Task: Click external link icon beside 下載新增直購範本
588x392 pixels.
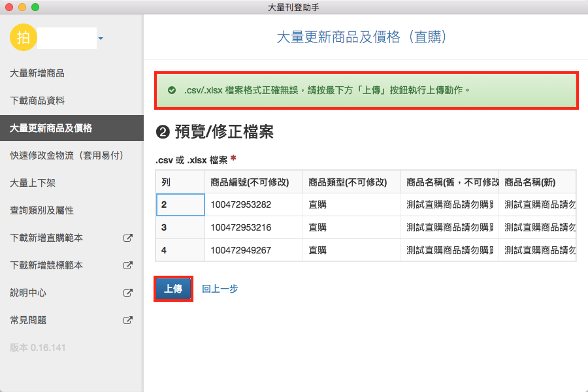Action: point(128,238)
